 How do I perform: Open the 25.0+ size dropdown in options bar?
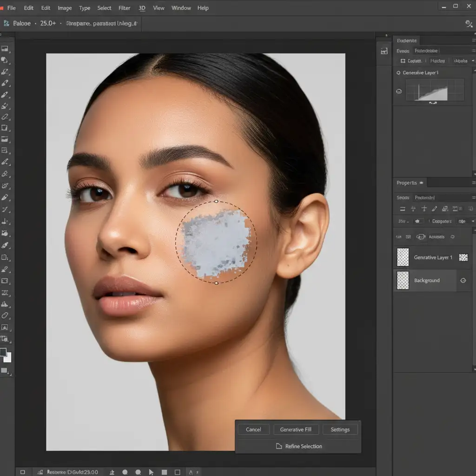click(48, 23)
